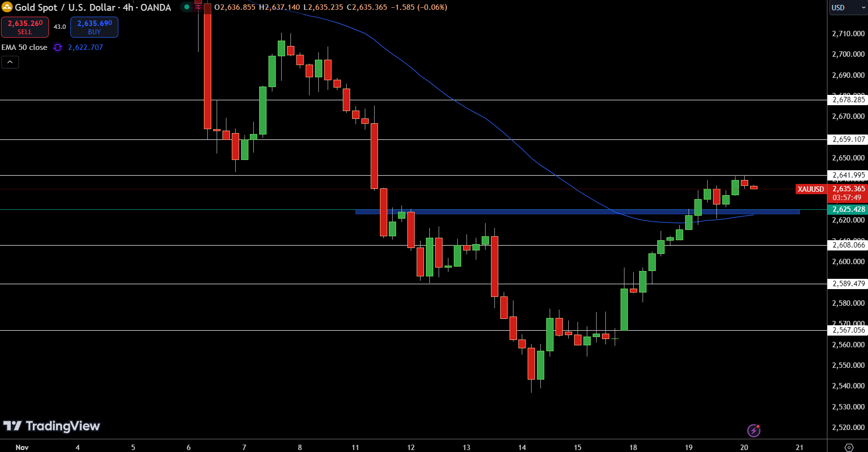Viewport: 868px width, 452px height.
Task: Click the 20 date label on time axis
Action: (744, 447)
